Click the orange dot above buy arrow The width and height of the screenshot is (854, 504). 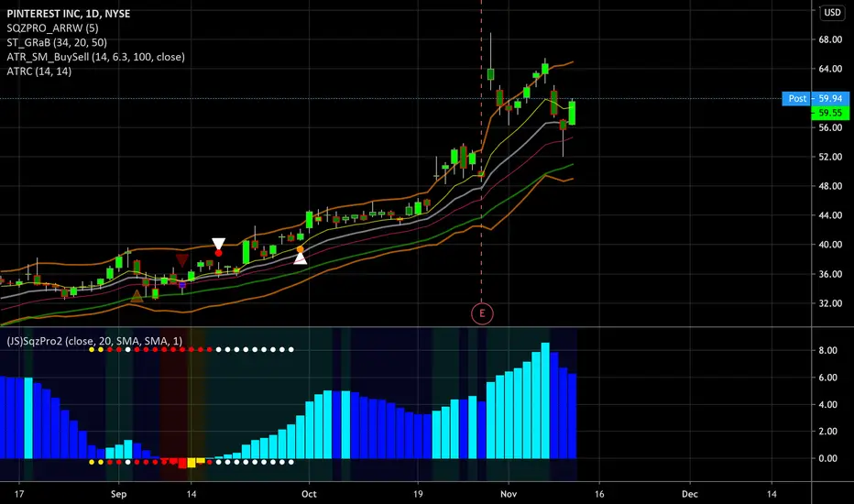pyautogui.click(x=301, y=249)
